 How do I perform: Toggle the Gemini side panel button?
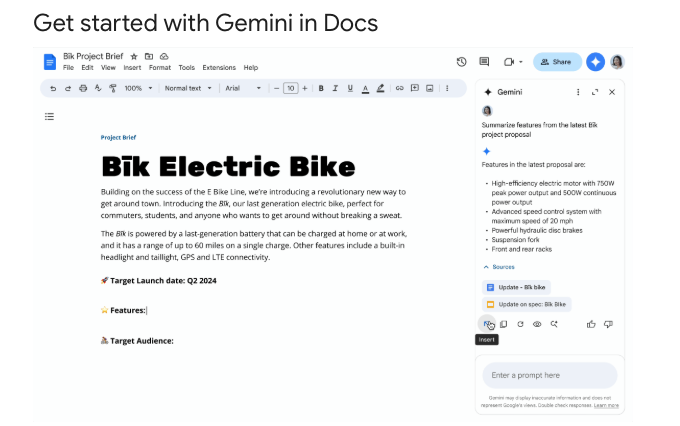pyautogui.click(x=595, y=62)
